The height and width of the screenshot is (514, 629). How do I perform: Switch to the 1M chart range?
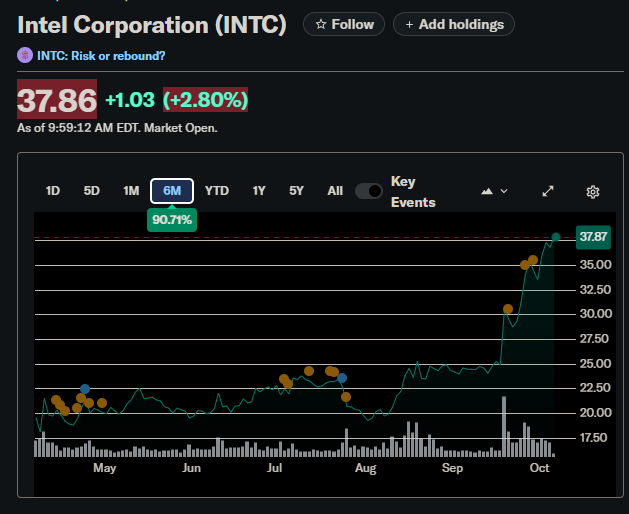[x=131, y=191]
